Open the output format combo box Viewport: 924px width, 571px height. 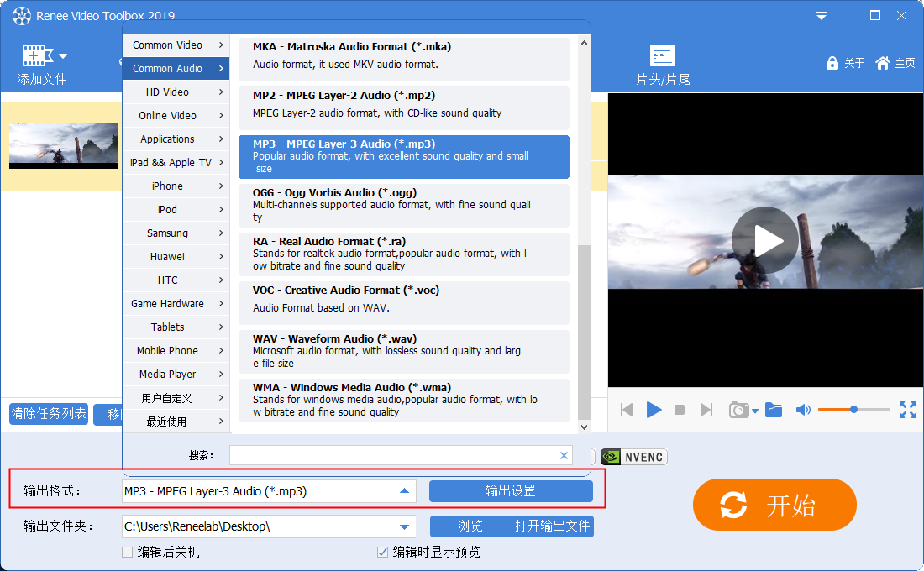269,491
